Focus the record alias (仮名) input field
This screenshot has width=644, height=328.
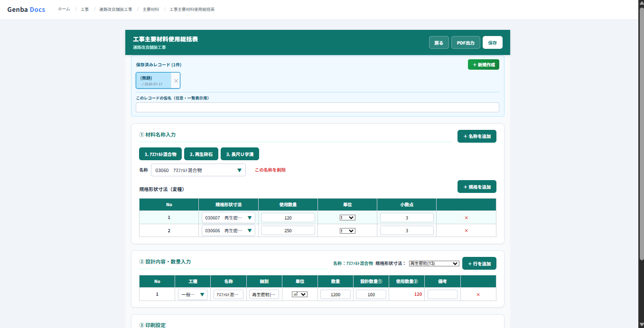317,108
